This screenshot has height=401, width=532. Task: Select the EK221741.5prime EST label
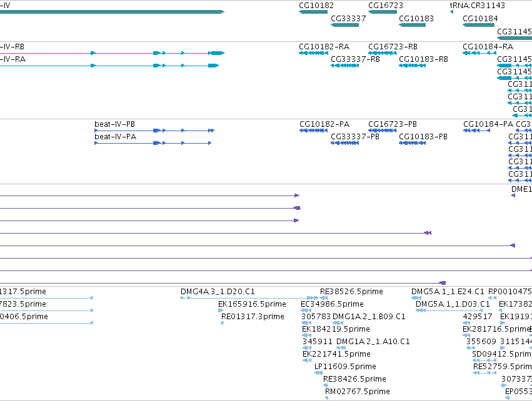click(x=336, y=354)
